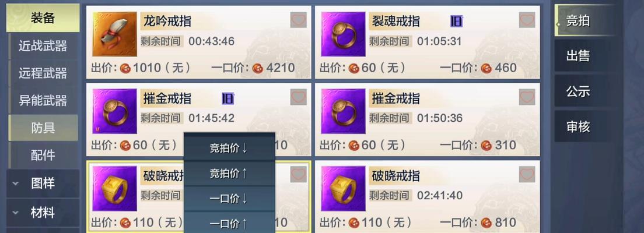Screen dimensions: 644x233
Task: Select the 异能武器 subcategory
Action: tap(43, 101)
